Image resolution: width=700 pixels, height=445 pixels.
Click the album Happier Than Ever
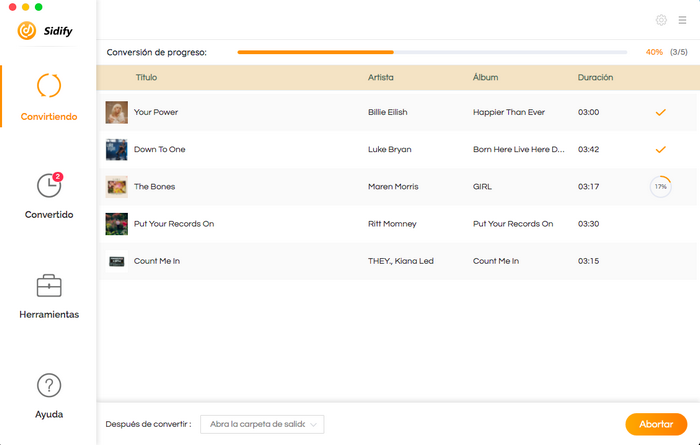[509, 112]
